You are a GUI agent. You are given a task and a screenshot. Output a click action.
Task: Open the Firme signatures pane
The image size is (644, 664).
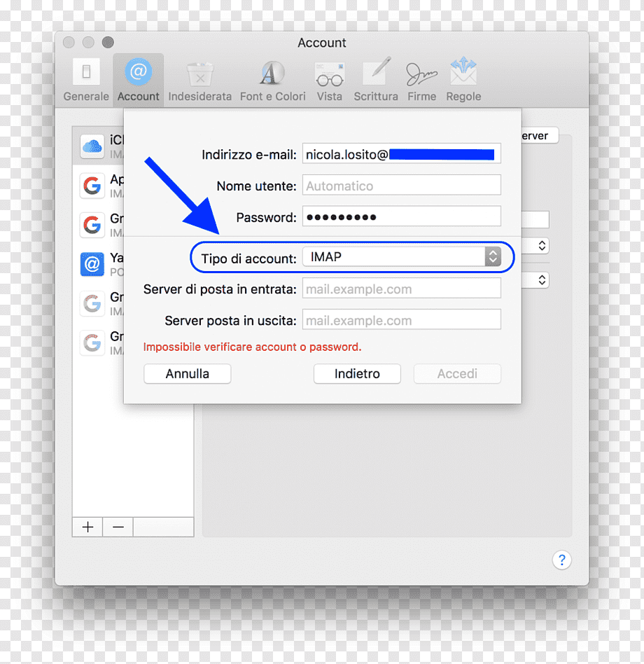421,81
